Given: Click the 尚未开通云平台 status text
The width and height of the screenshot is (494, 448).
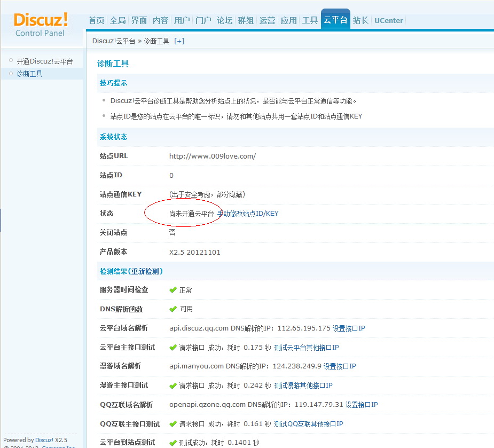Looking at the screenshot, I should [192, 214].
